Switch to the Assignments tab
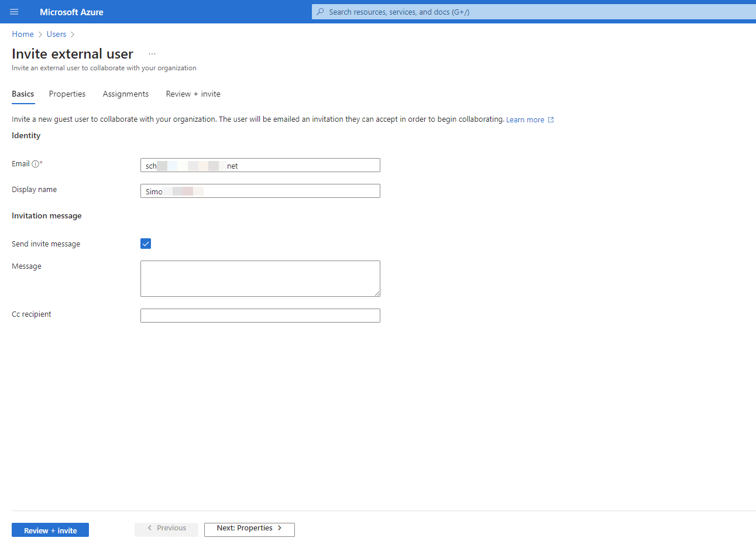This screenshot has height=548, width=756. coord(126,94)
